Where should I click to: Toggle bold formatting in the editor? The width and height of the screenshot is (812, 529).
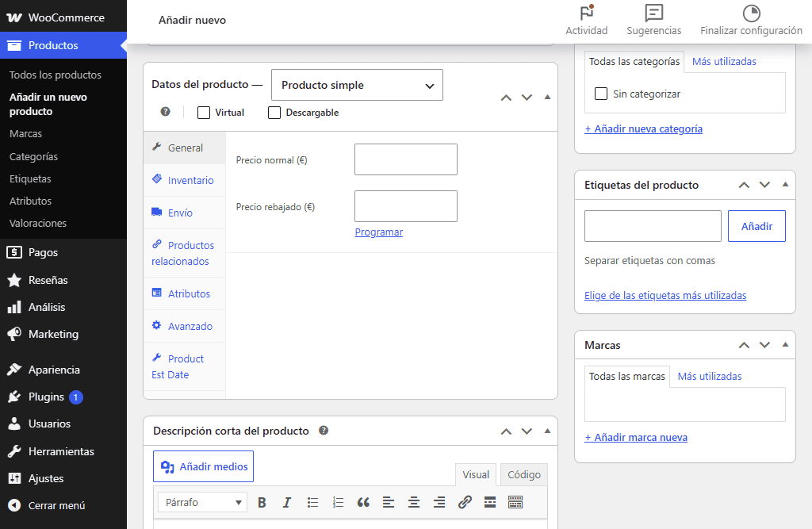262,502
